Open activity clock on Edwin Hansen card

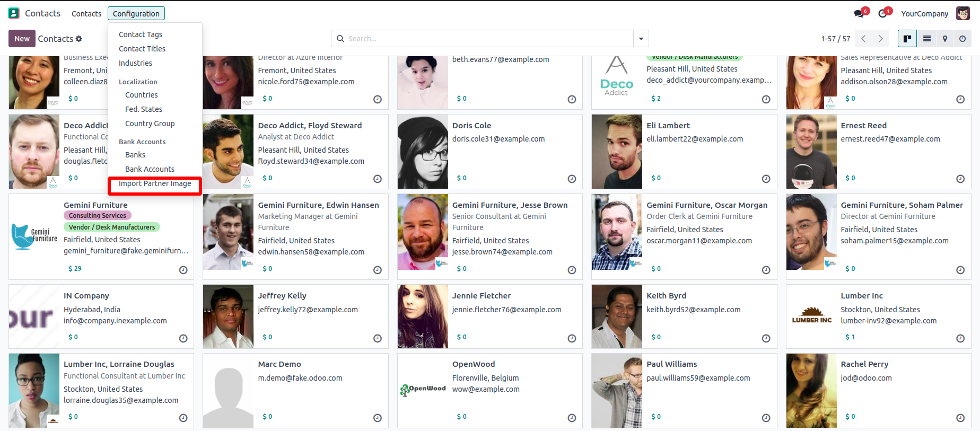[x=378, y=270]
